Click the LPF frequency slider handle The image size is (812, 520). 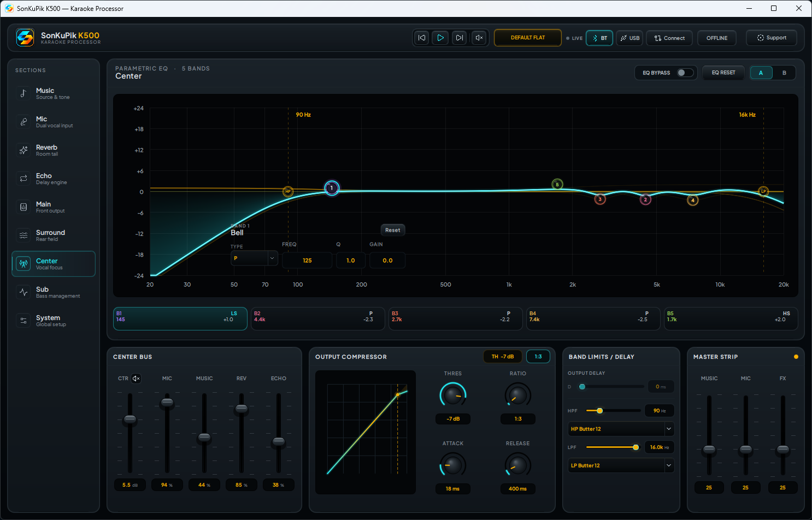636,447
